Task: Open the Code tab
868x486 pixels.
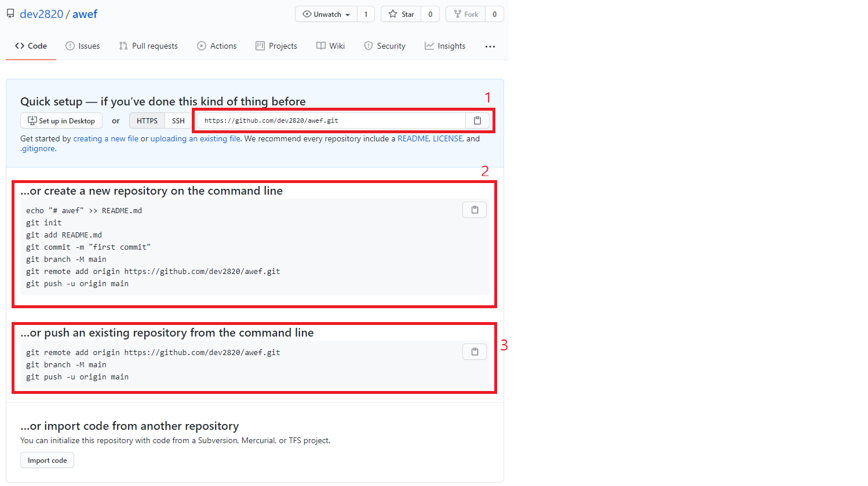Action: [x=31, y=46]
